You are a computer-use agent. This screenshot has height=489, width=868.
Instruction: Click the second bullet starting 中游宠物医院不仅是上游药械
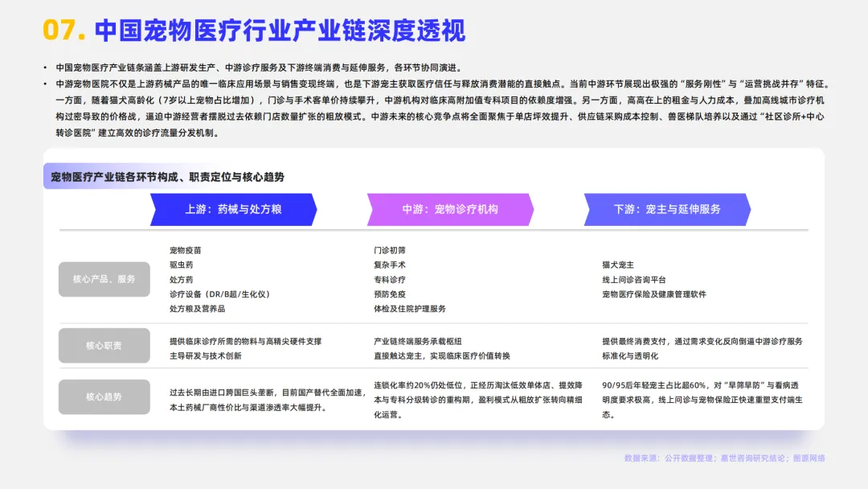coord(443,109)
